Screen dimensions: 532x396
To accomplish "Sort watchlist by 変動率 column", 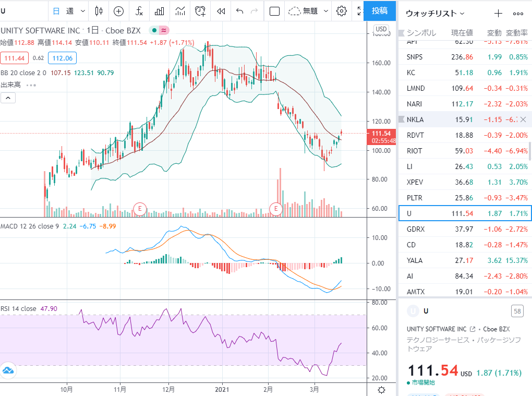I will pyautogui.click(x=517, y=33).
